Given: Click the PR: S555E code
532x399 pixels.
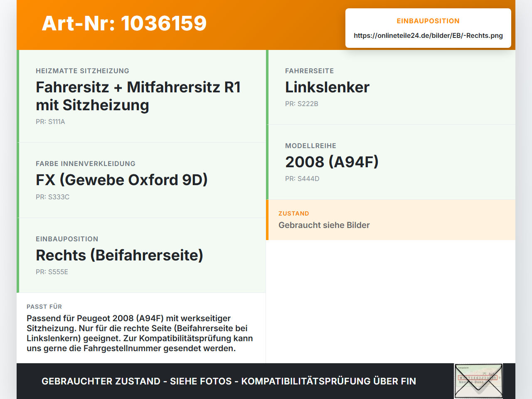Looking at the screenshot, I should 52,272.
